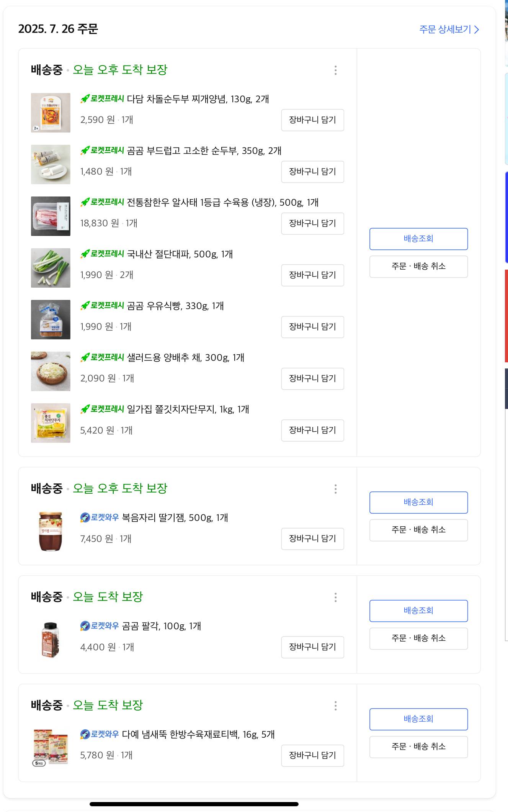508x812 pixels.
Task: Add 국내산 절단대파 to cart
Action: [x=312, y=275]
